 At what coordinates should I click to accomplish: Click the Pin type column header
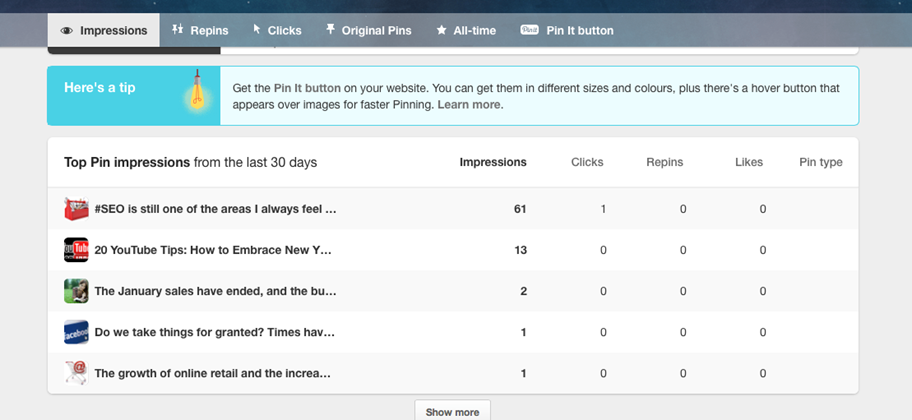pos(820,162)
